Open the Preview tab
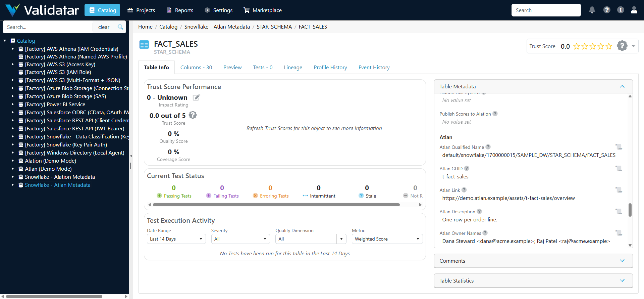The width and height of the screenshot is (644, 299). pyautogui.click(x=232, y=67)
